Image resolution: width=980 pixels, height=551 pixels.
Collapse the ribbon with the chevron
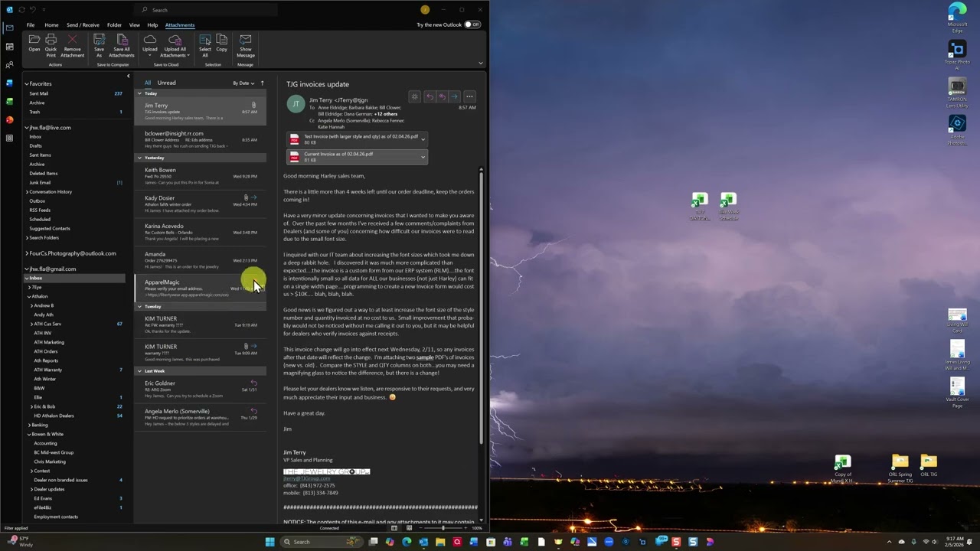481,64
